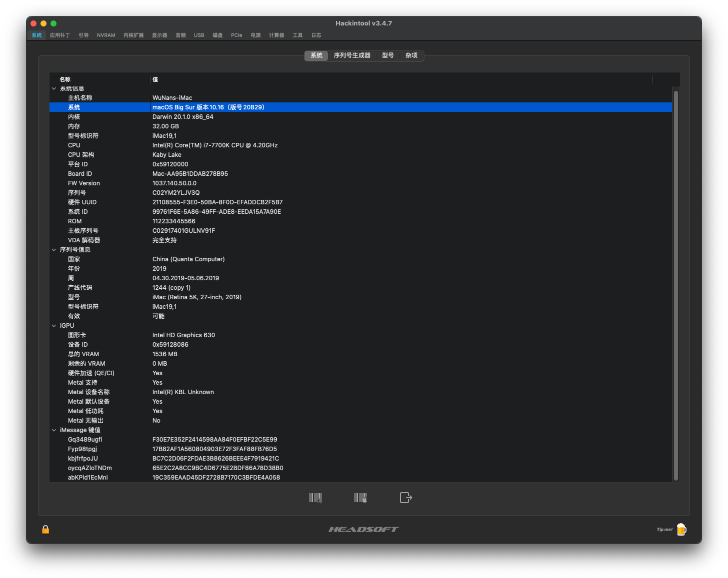This screenshot has width=728, height=578.
Task: Open the PCIe toolbar item
Action: pos(236,35)
